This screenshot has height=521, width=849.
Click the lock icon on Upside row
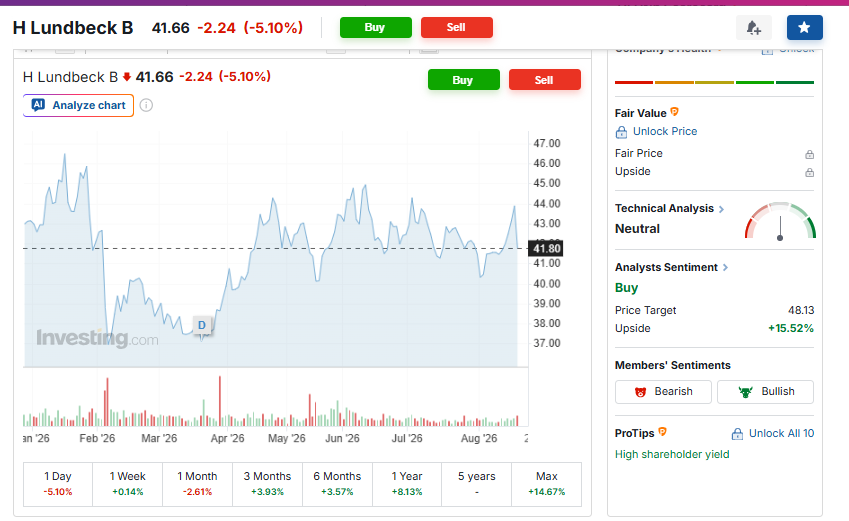809,172
